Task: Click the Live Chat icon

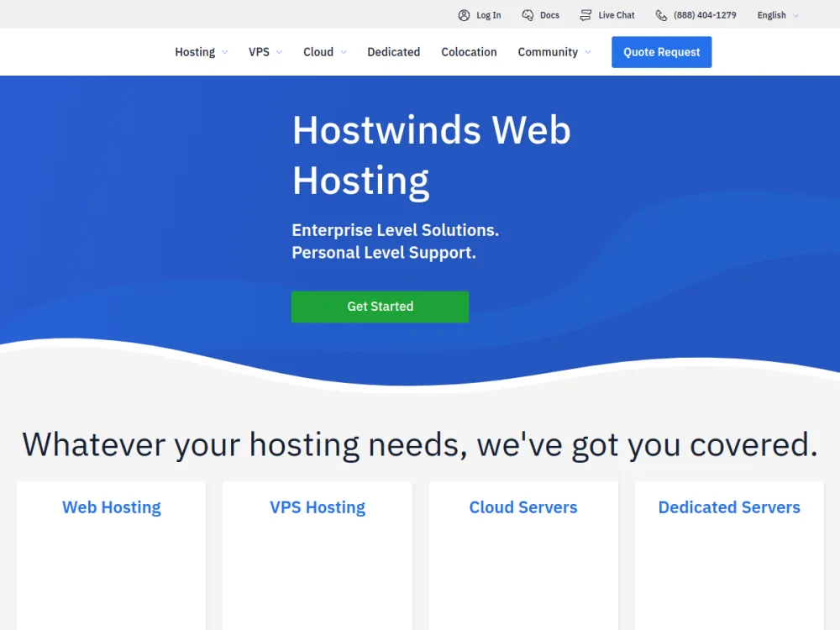Action: point(586,15)
